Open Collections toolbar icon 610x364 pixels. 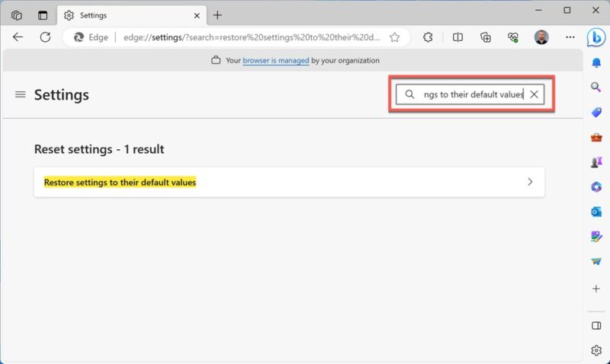(485, 37)
